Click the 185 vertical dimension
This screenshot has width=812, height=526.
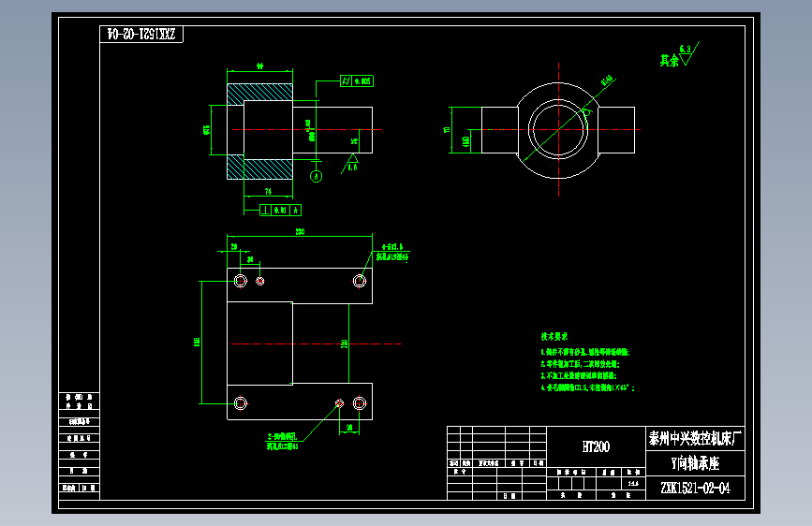[197, 342]
